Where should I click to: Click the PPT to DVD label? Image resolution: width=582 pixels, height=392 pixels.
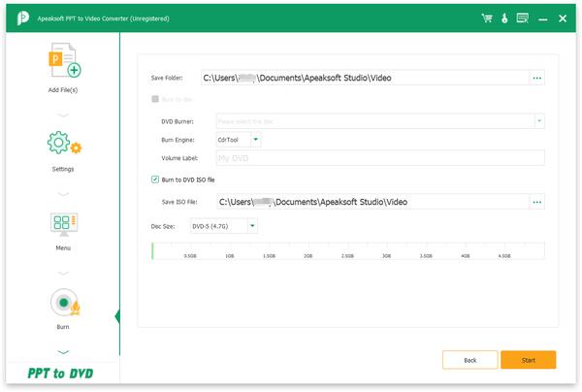[60, 373]
